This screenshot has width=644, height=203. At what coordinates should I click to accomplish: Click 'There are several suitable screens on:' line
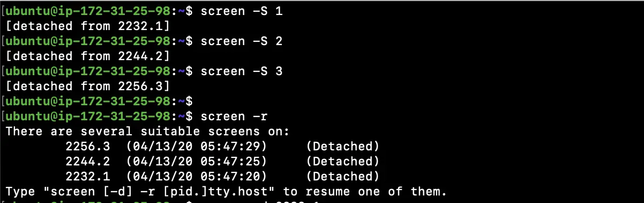148,130
